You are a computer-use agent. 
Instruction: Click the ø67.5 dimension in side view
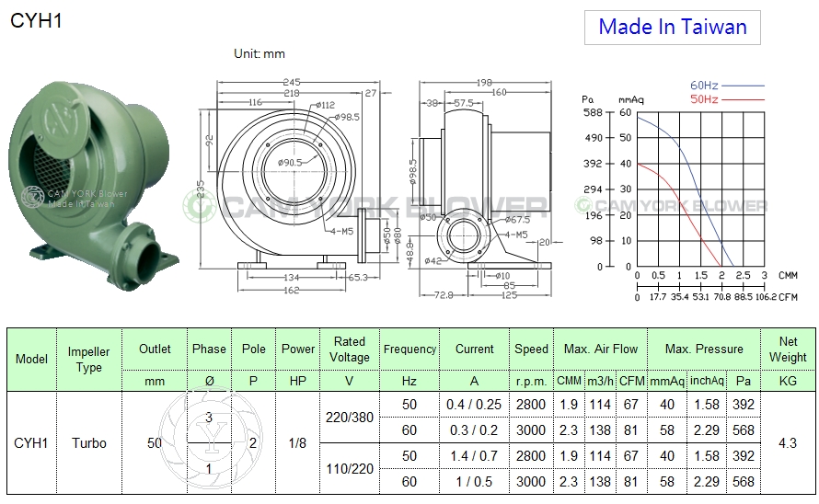[x=517, y=220]
